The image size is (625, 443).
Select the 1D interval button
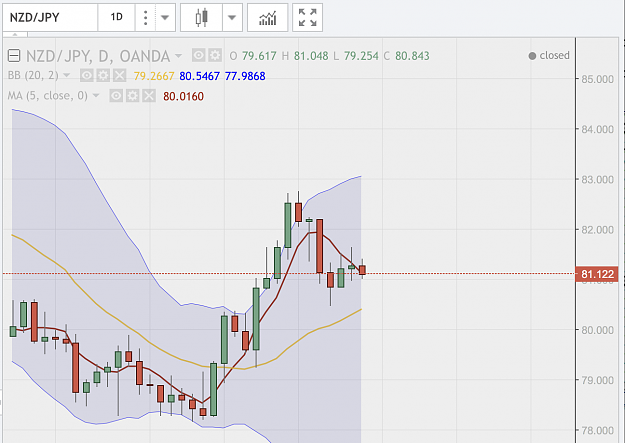[116, 18]
